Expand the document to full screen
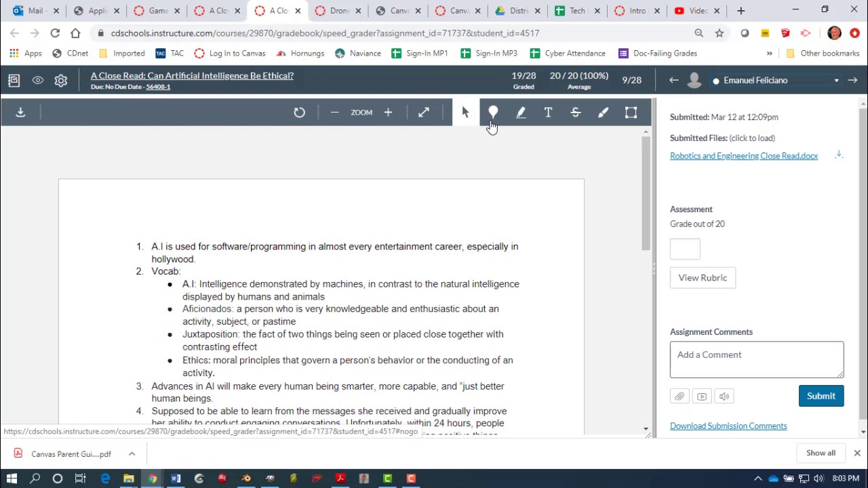The image size is (868, 488). click(x=424, y=113)
